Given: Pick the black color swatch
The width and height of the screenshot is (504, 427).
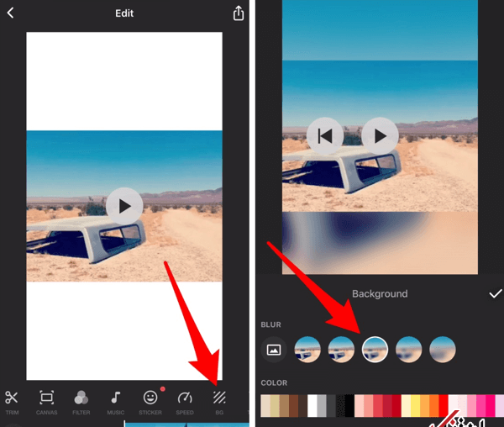Looking at the screenshot, I should tap(349, 406).
